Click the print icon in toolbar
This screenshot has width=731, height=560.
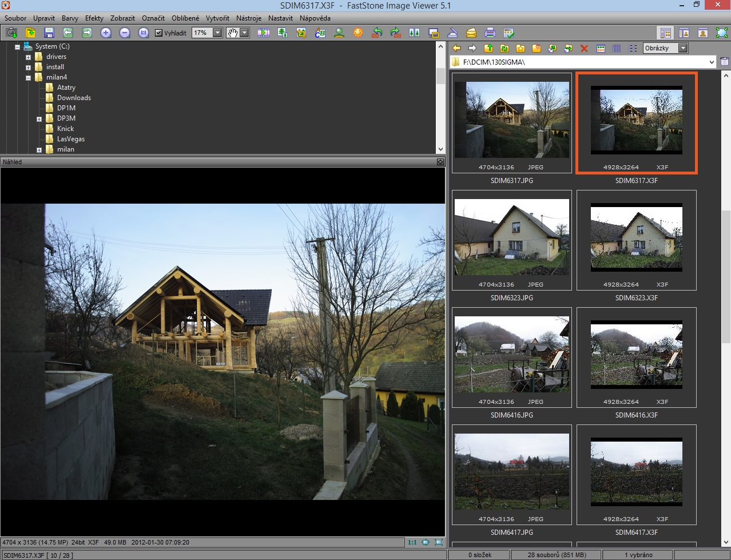(x=490, y=33)
